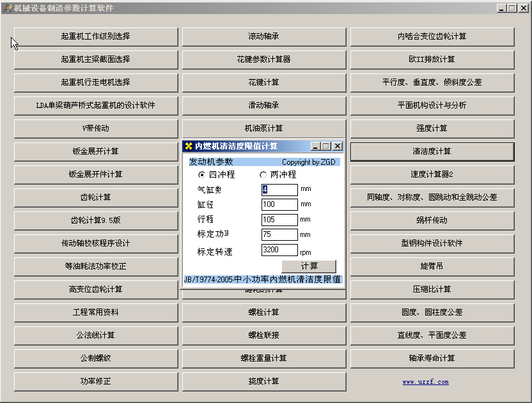Open 强度计算 module

click(432, 129)
